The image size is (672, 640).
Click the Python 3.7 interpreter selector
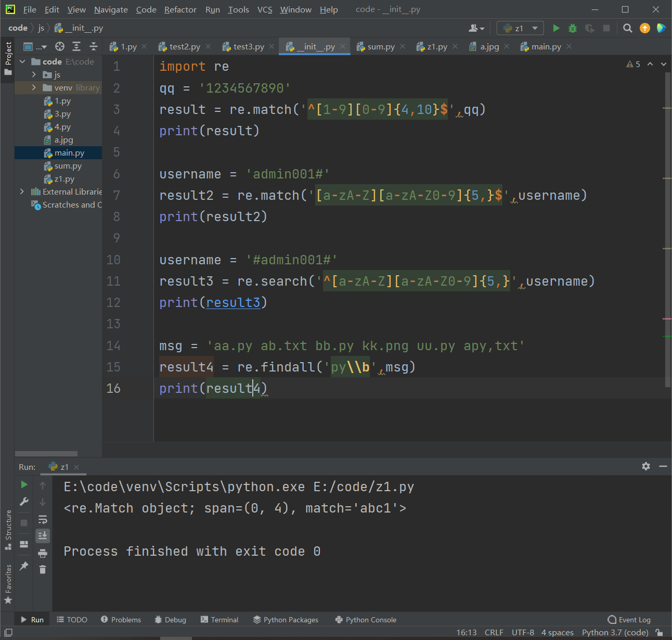(x=615, y=632)
